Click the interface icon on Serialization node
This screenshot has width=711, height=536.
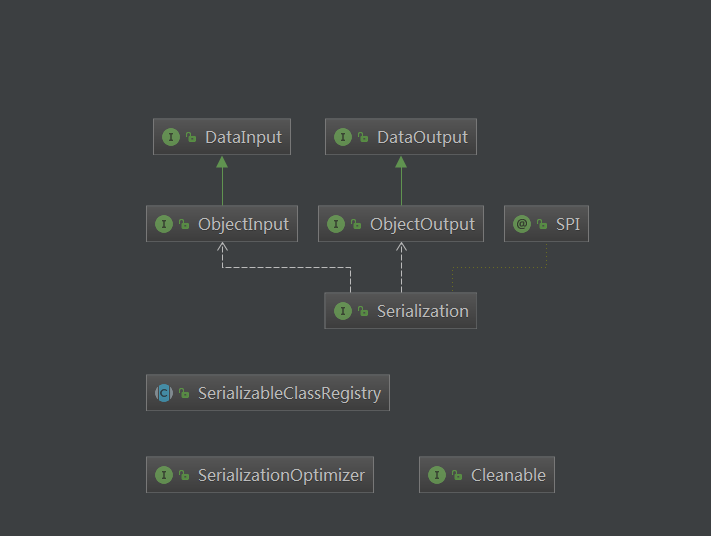pos(343,311)
